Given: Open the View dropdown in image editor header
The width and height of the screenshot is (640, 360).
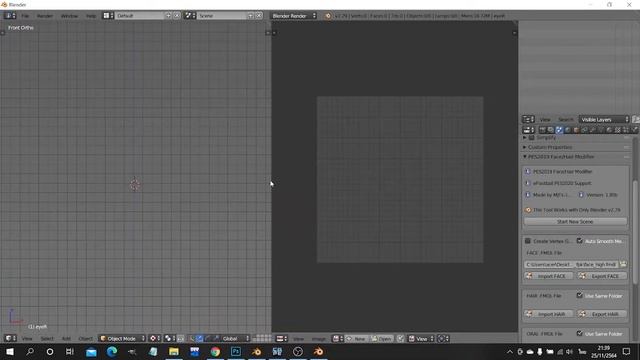Looking at the screenshot, I should tap(420, 338).
